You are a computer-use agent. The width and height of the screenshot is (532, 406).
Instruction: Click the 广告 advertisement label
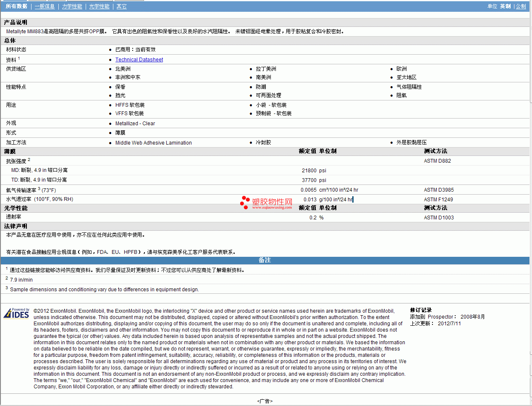tap(265, 401)
